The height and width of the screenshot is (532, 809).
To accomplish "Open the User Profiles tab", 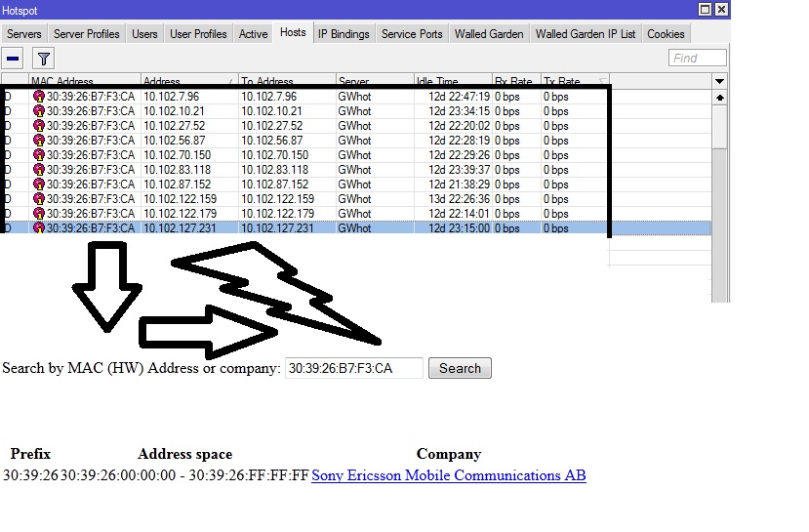I will point(198,34).
